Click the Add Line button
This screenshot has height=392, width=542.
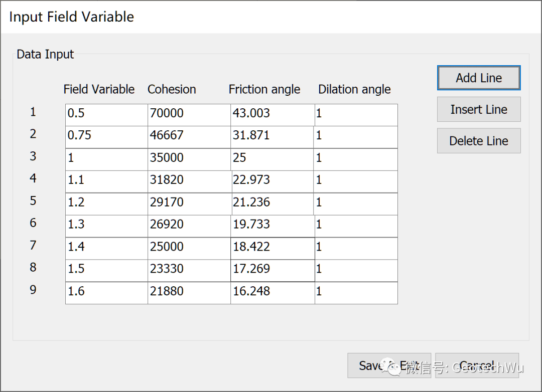[479, 78]
